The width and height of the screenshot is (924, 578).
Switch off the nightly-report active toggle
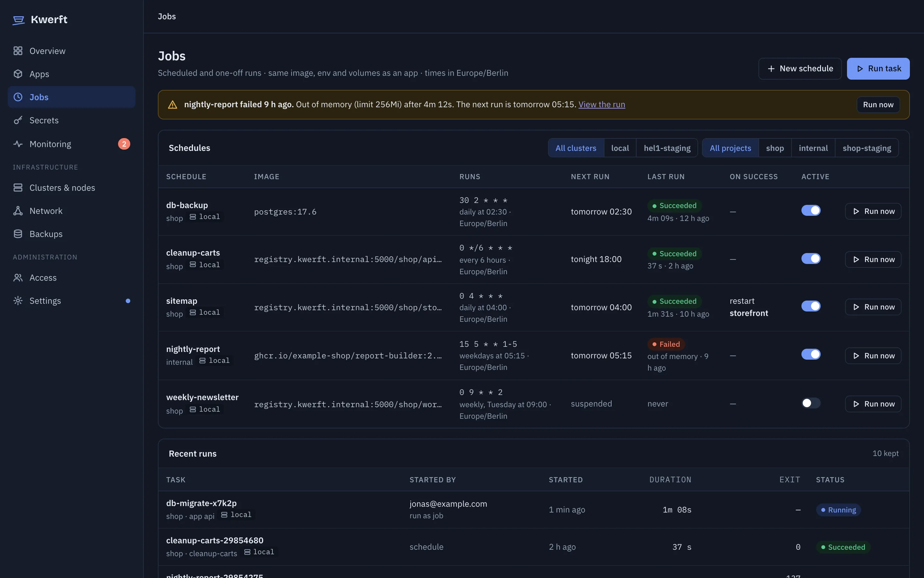coord(811,354)
